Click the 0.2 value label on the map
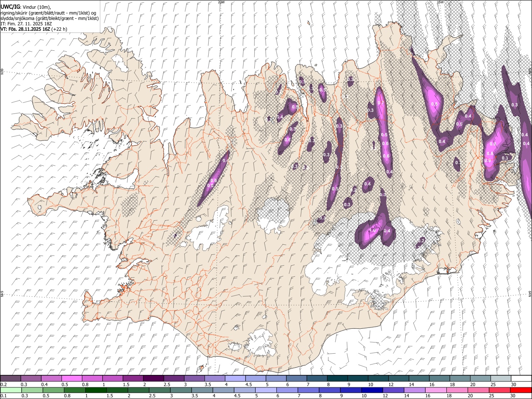The width and height of the screenshot is (532, 399). coord(421,241)
